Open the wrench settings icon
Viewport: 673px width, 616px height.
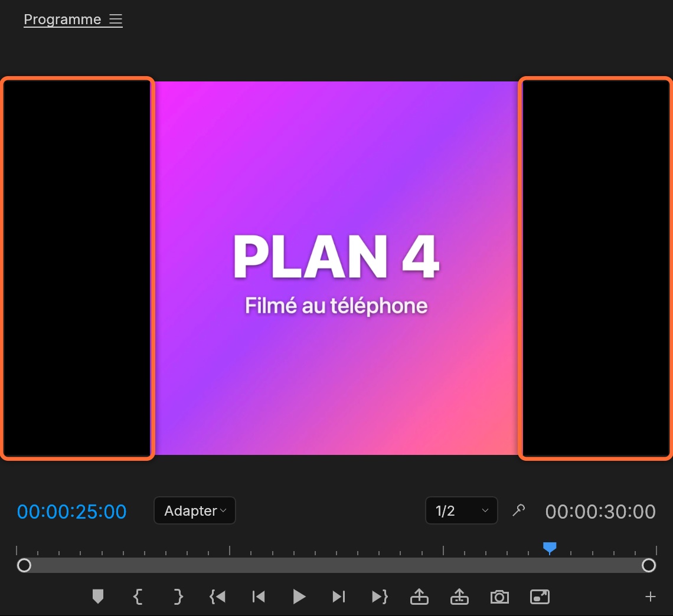click(x=519, y=510)
